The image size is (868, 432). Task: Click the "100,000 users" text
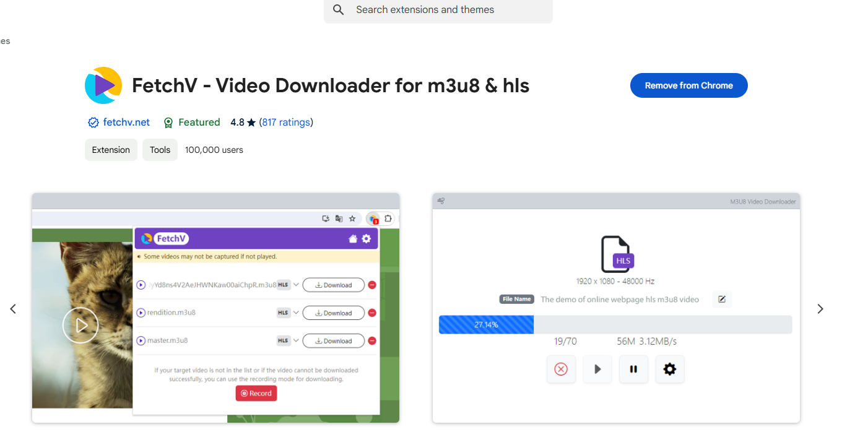point(214,150)
